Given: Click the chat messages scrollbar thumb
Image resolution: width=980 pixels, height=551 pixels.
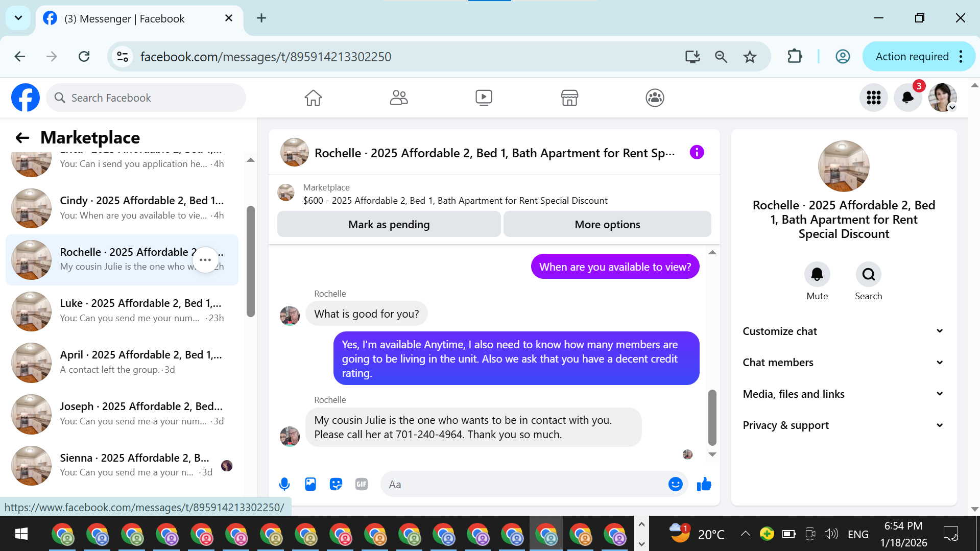Looking at the screenshot, I should (712, 417).
